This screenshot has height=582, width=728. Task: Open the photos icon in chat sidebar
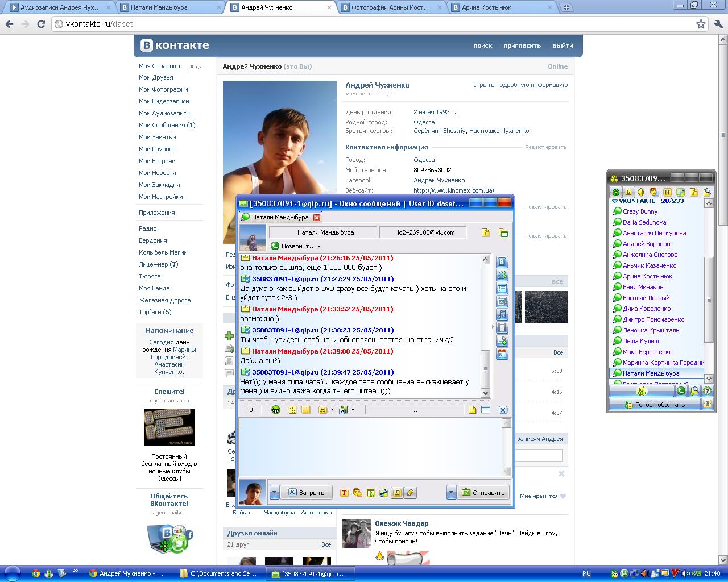tap(502, 301)
